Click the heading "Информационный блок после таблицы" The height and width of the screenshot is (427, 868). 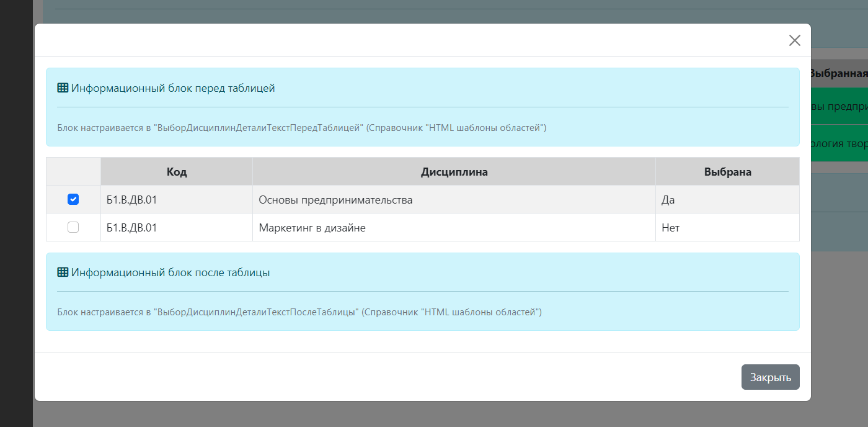pos(170,272)
